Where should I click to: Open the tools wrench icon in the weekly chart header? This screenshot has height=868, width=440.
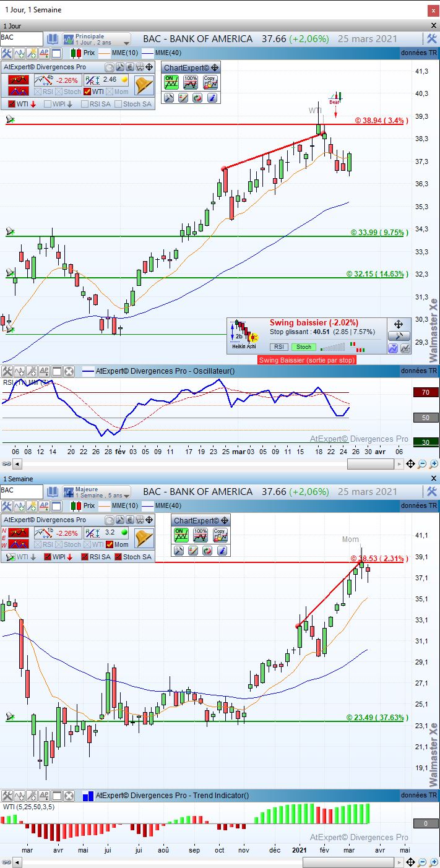[x=432, y=491]
